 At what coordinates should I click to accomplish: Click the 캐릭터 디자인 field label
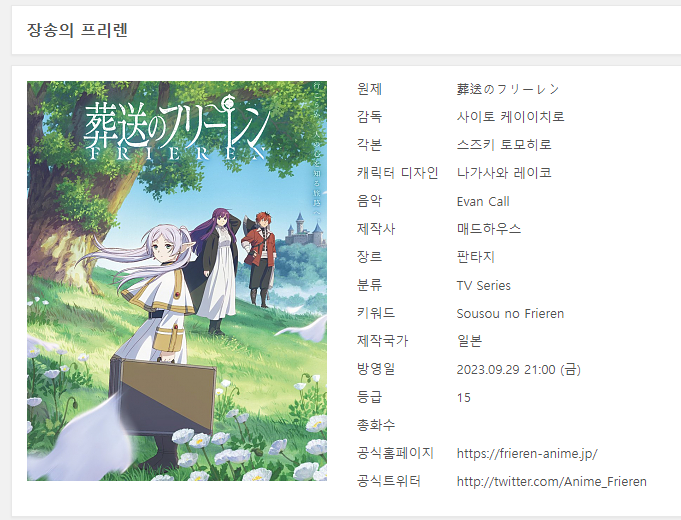(x=397, y=173)
